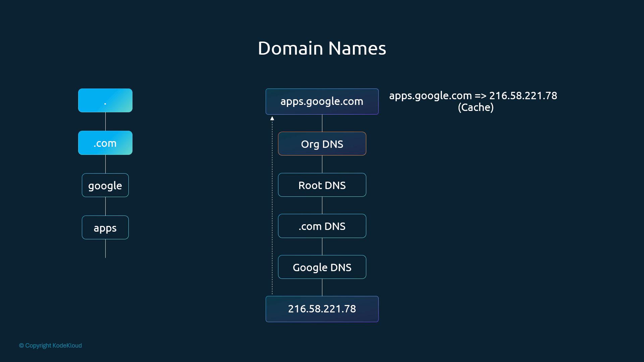Select the 216.58.221.78 result box
The image size is (644, 362).
point(322,309)
